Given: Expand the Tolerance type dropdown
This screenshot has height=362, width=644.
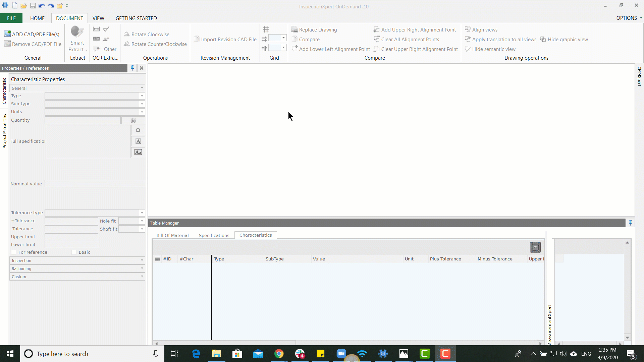Looking at the screenshot, I should click(142, 213).
